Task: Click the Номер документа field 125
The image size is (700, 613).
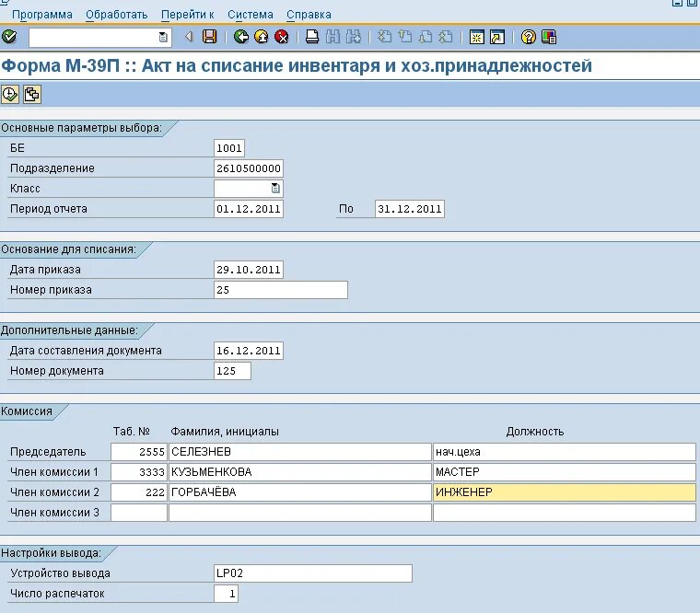Action: 232,371
